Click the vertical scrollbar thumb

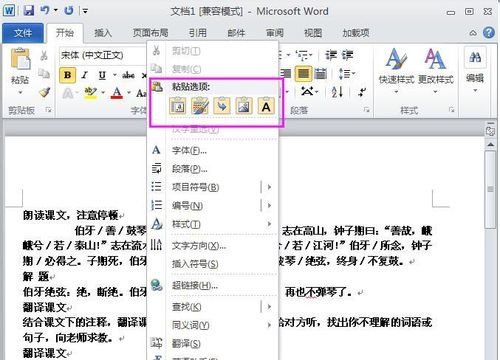pos(490,189)
